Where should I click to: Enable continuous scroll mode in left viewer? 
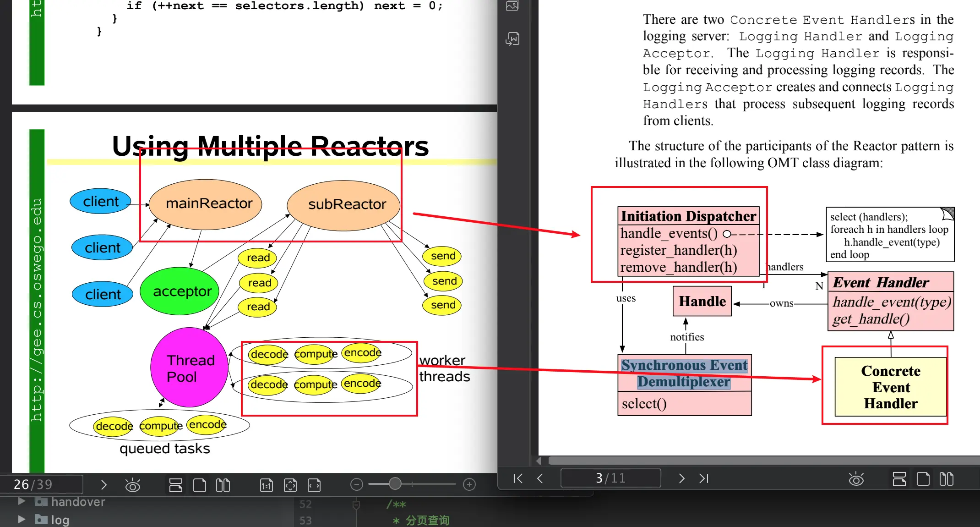[x=176, y=485]
